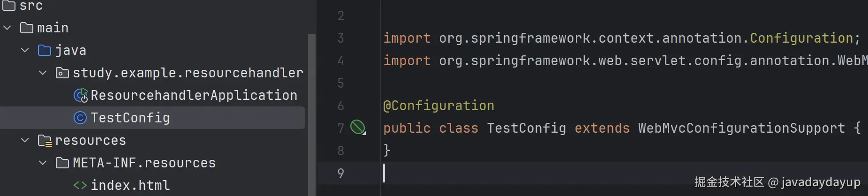The height and width of the screenshot is (196, 868).
Task: Click the ResourcehandlerApplication runnable class icon
Action: (81, 96)
